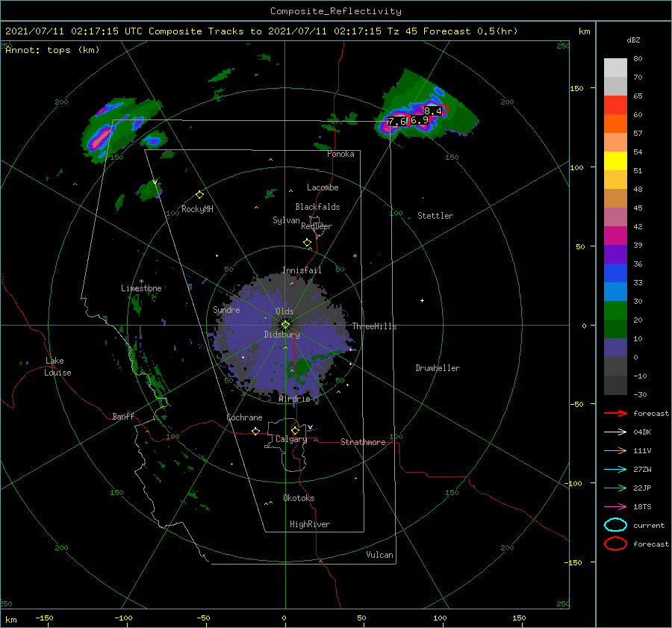Select the HighRiver city label
This screenshot has height=628, width=672.
point(310,524)
